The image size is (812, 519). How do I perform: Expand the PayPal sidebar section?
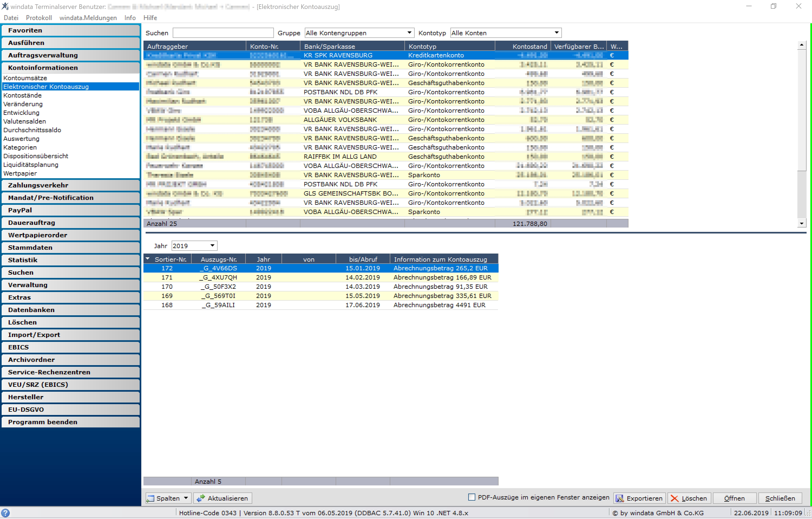(x=70, y=210)
